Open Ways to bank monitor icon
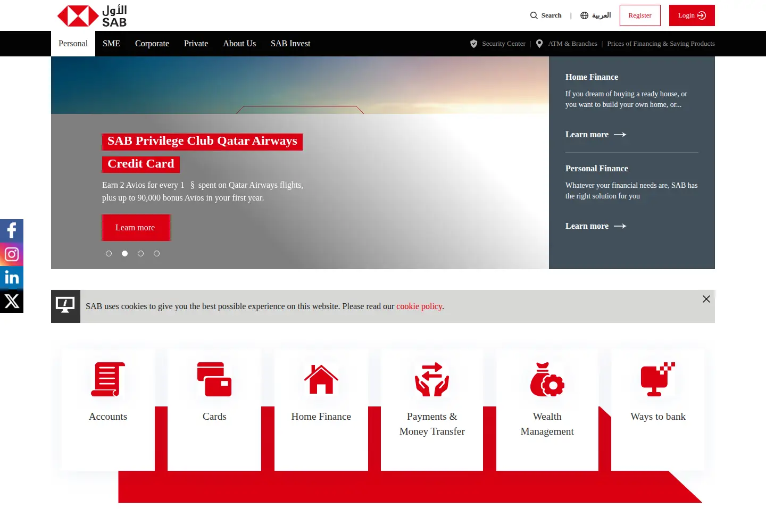The image size is (766, 532). tap(658, 379)
